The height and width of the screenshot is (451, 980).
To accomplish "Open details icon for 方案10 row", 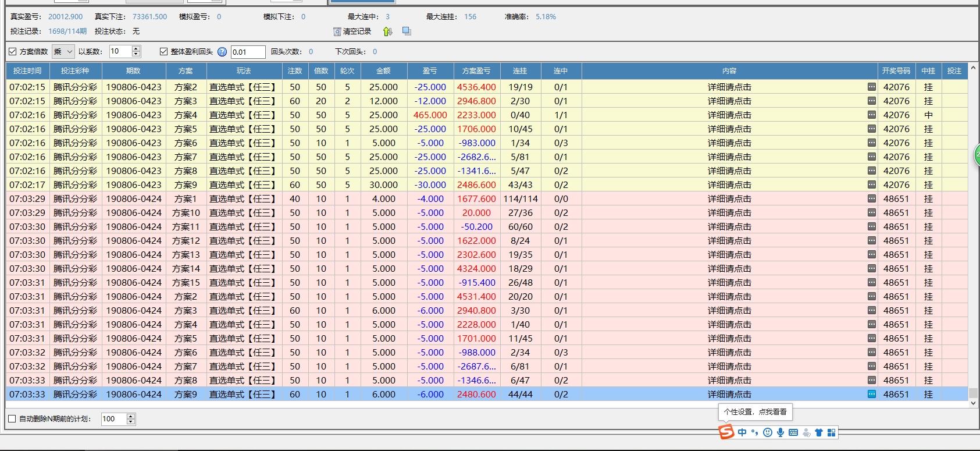I will 871,212.
